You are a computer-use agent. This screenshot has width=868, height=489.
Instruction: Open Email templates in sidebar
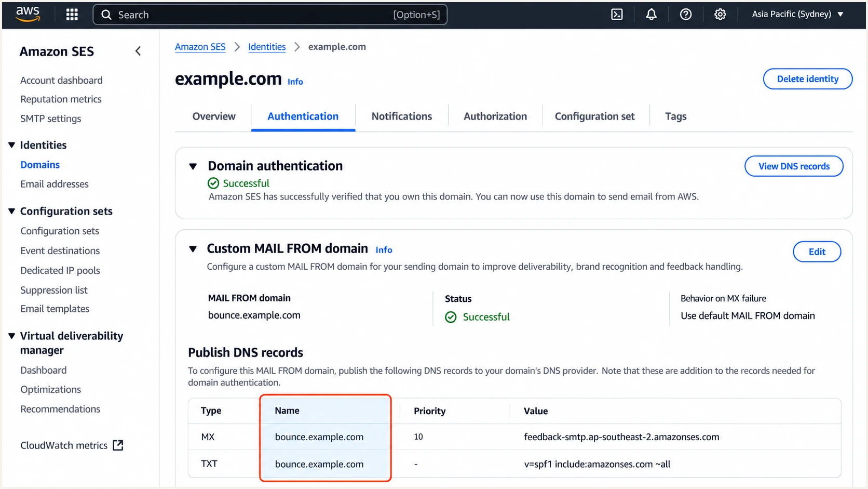[55, 309]
